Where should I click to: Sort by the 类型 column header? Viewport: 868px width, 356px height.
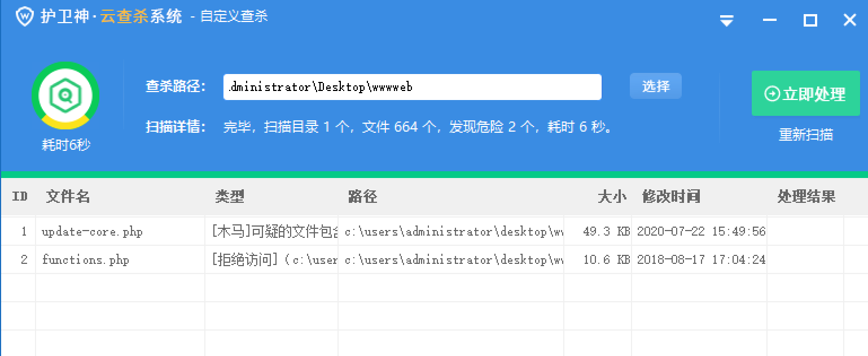(x=230, y=197)
